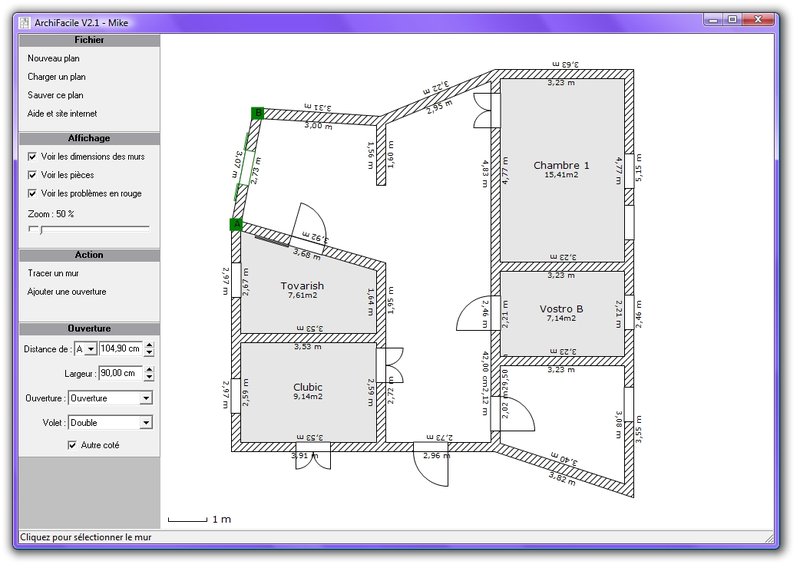
Task: Select the double door below Clubic room
Action: (309, 457)
